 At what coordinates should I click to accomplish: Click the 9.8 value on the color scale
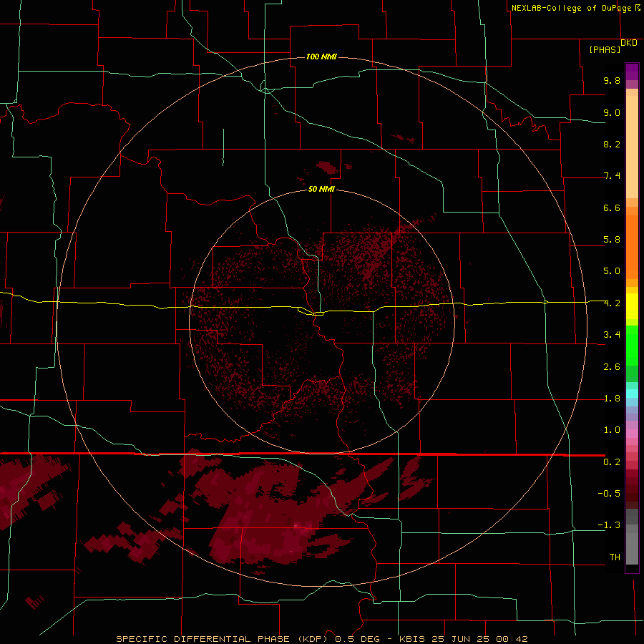click(x=612, y=80)
